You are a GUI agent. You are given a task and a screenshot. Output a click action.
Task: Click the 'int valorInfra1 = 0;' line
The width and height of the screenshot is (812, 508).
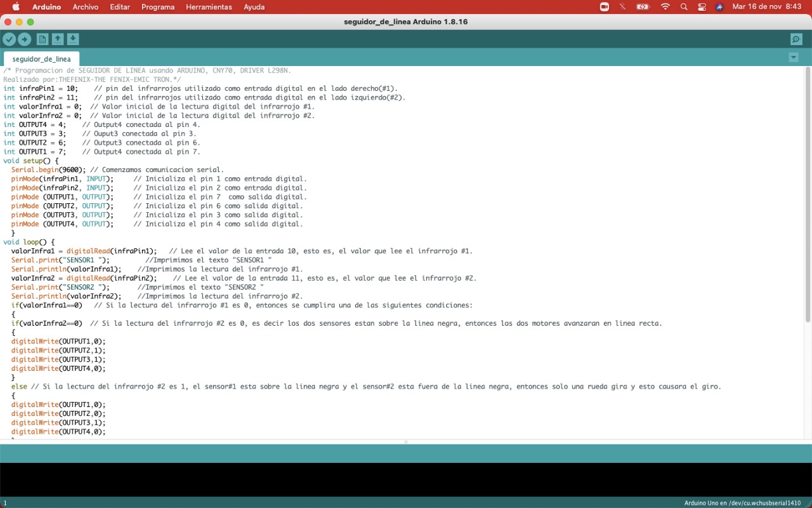pos(43,106)
